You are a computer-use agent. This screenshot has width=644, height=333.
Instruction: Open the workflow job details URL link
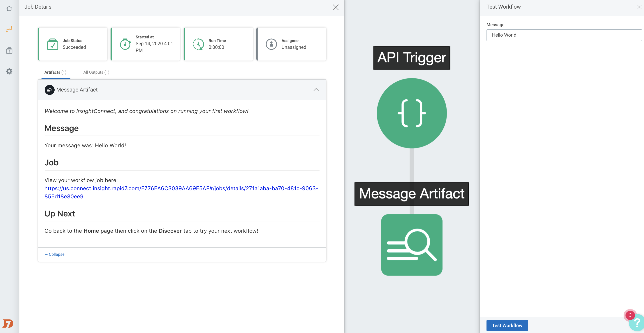point(181,192)
